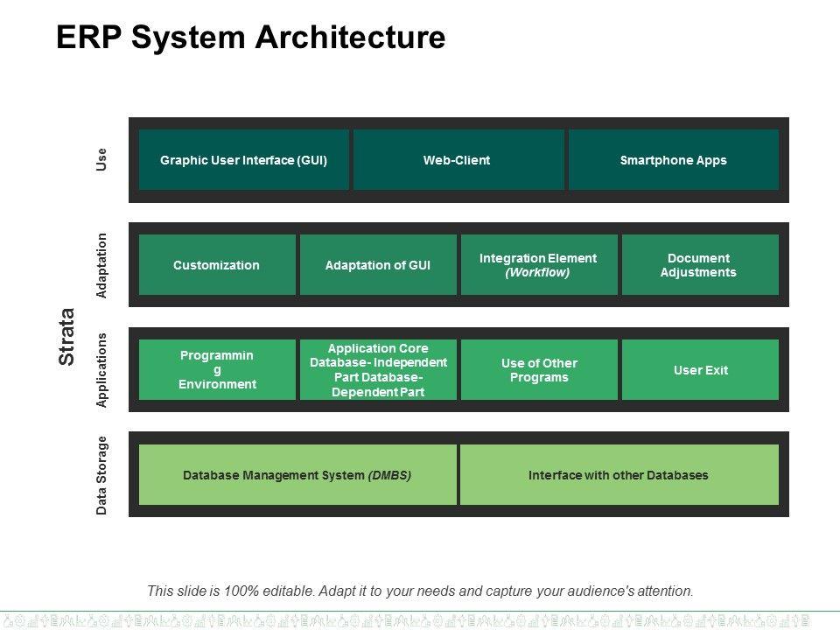Select the Use of Other Programs box

pos(539,369)
